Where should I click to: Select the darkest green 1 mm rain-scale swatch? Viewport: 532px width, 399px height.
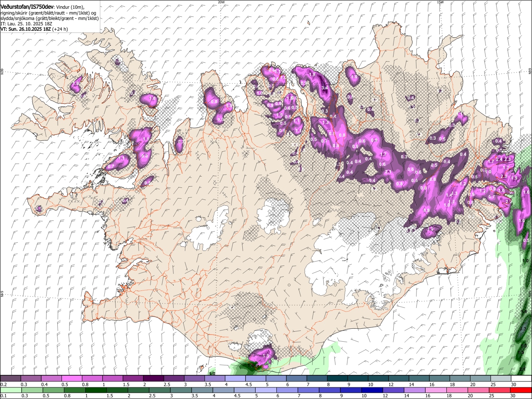point(96,390)
